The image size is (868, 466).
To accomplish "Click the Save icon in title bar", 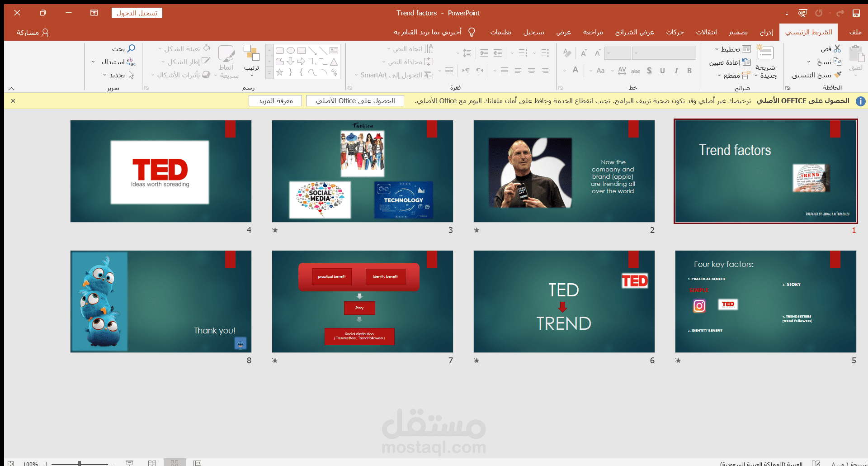I will point(856,13).
